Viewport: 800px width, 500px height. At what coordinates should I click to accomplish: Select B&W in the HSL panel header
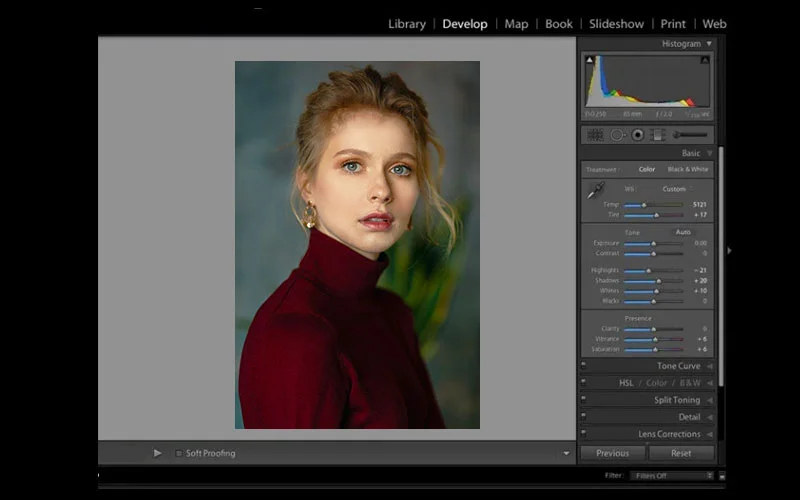[690, 383]
